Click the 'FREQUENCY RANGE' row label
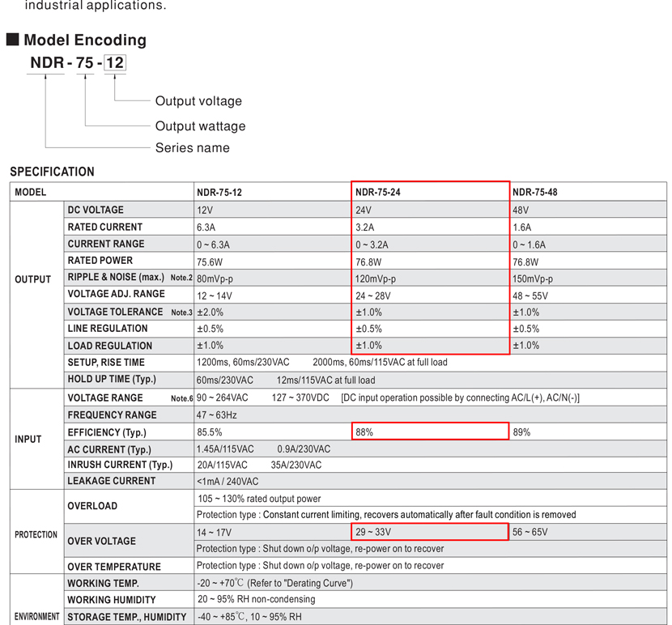The height and width of the screenshot is (625, 672). [113, 415]
